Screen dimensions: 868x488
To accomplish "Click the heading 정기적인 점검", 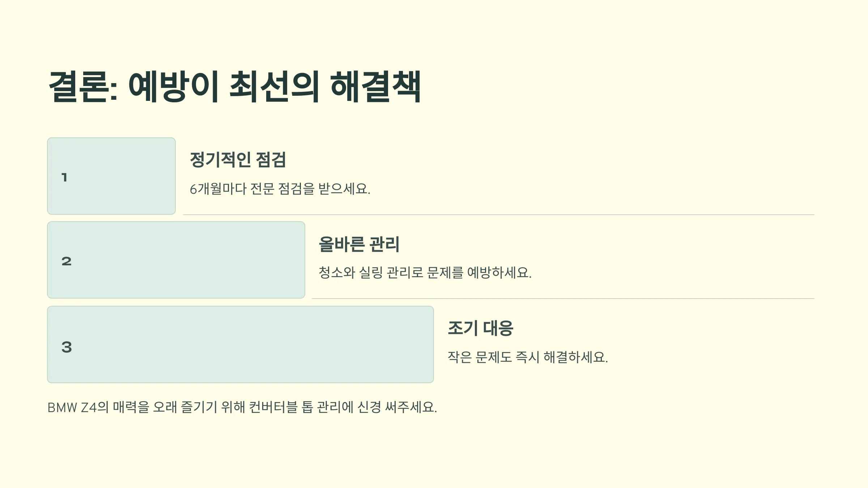I will click(238, 160).
